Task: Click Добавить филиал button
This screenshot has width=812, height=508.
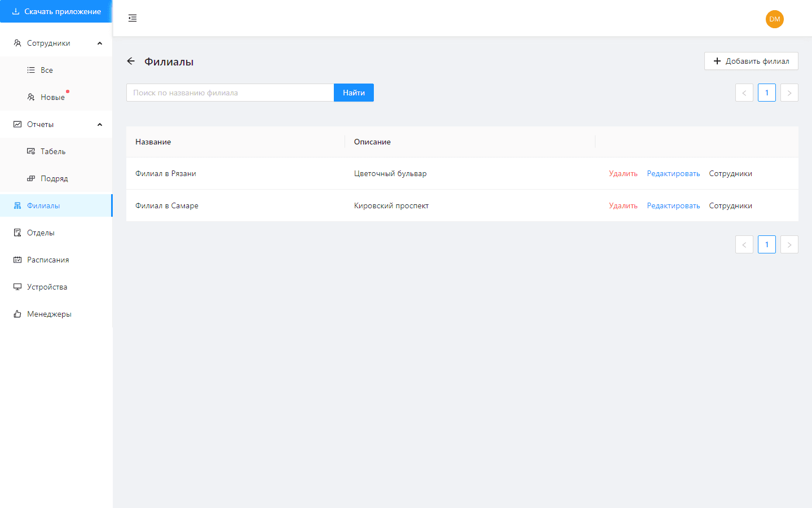Action: [x=751, y=61]
